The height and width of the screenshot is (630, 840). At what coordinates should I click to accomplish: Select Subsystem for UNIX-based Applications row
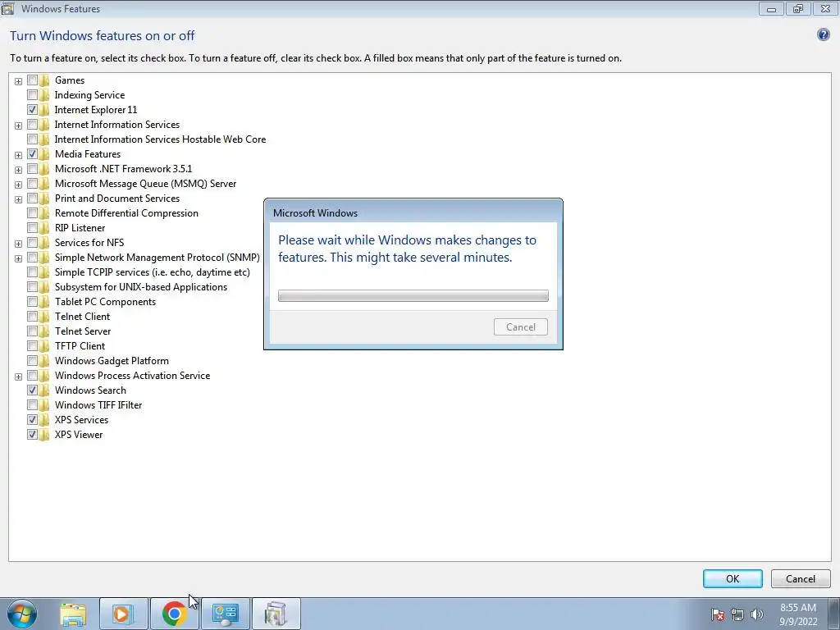[141, 287]
